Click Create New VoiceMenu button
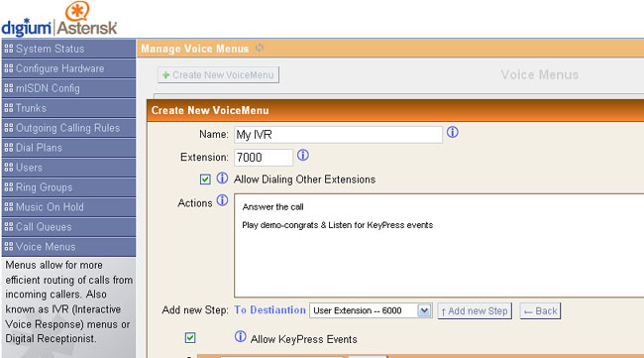644x358 pixels. coord(219,74)
